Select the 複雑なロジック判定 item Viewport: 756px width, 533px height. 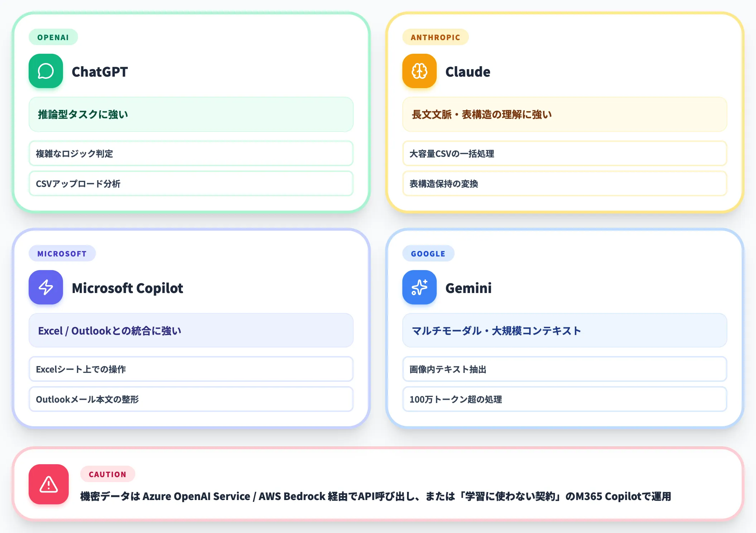[x=191, y=153]
